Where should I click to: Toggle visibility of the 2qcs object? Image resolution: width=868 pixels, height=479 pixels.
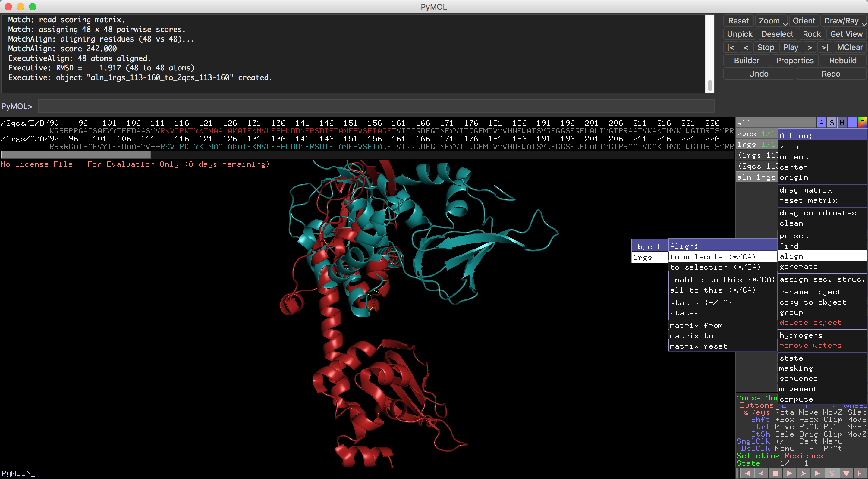tap(747, 134)
